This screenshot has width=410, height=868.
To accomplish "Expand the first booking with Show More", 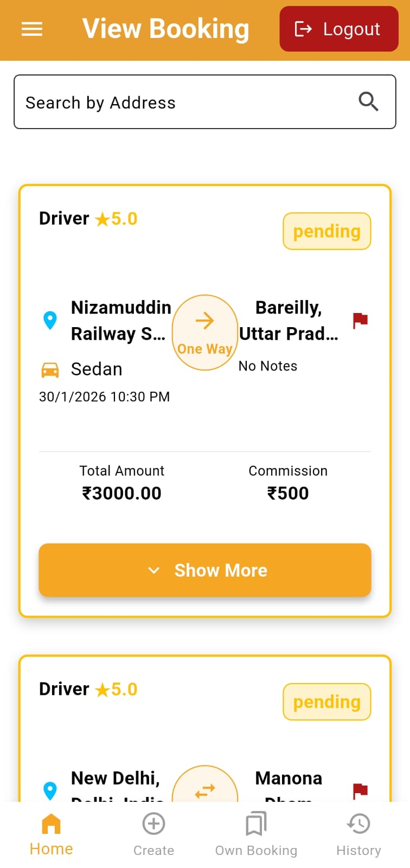I will (205, 570).
